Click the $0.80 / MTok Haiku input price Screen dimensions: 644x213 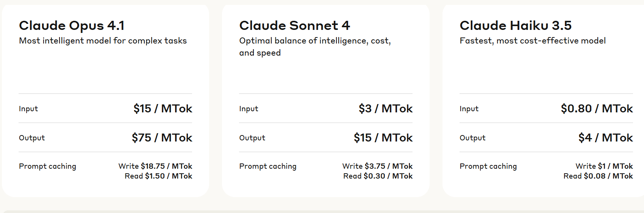coord(597,109)
